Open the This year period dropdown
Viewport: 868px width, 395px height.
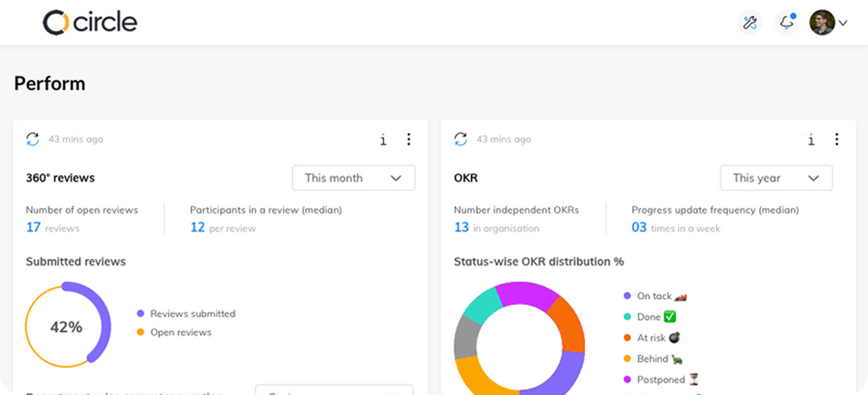(776, 178)
